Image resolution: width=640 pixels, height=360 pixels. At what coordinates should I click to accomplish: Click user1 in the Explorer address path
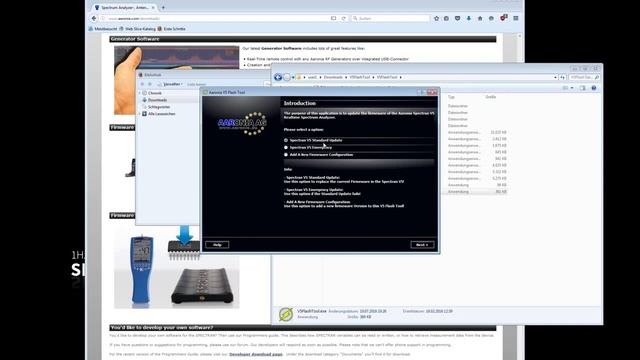pos(313,77)
